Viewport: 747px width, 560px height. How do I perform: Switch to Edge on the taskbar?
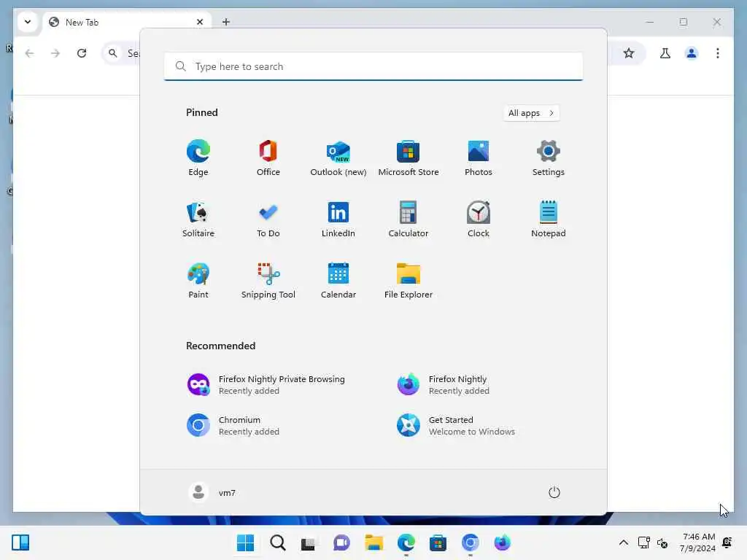[x=406, y=542]
